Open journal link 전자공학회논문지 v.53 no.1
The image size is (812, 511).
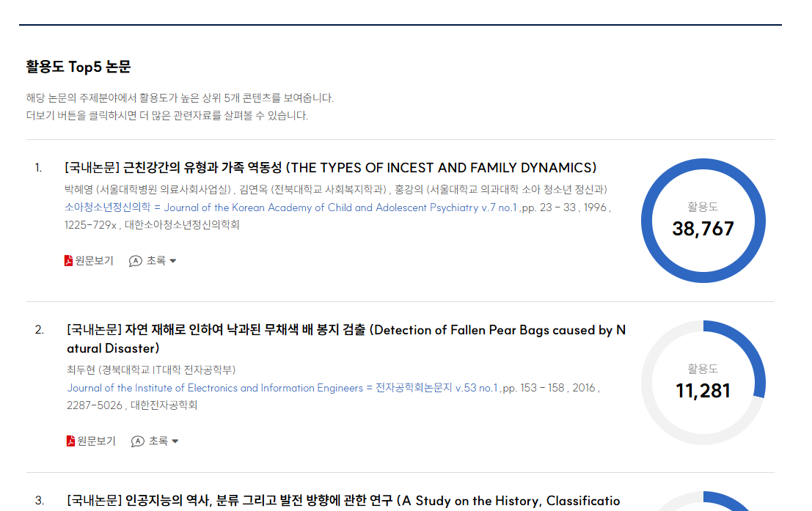(x=282, y=388)
